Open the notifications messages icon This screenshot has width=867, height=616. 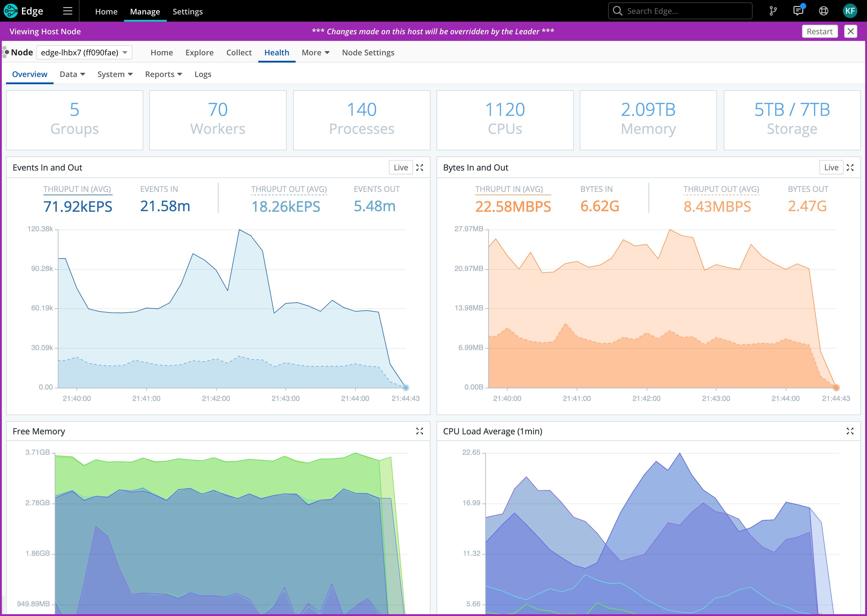pyautogui.click(x=798, y=11)
